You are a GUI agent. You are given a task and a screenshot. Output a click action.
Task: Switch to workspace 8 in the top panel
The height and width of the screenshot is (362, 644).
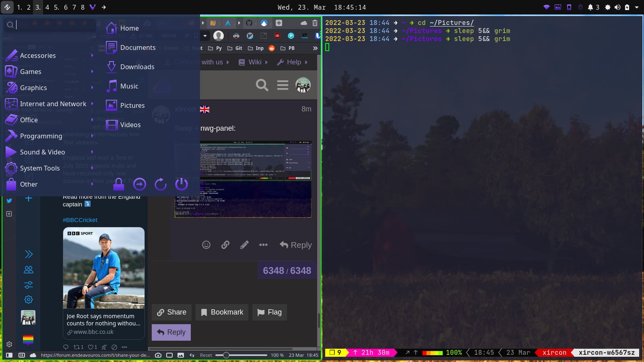83,7
